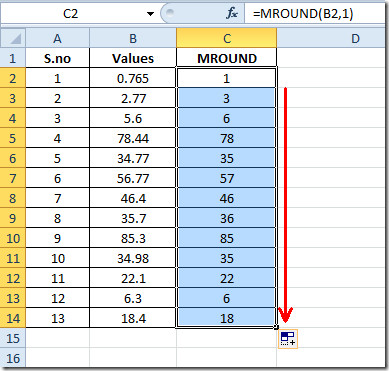Select column D header

331,38
